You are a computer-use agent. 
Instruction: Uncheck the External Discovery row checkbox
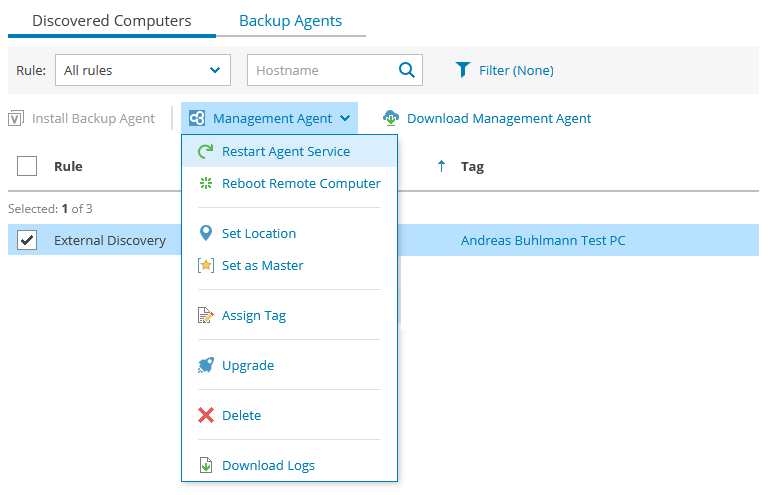pos(27,240)
